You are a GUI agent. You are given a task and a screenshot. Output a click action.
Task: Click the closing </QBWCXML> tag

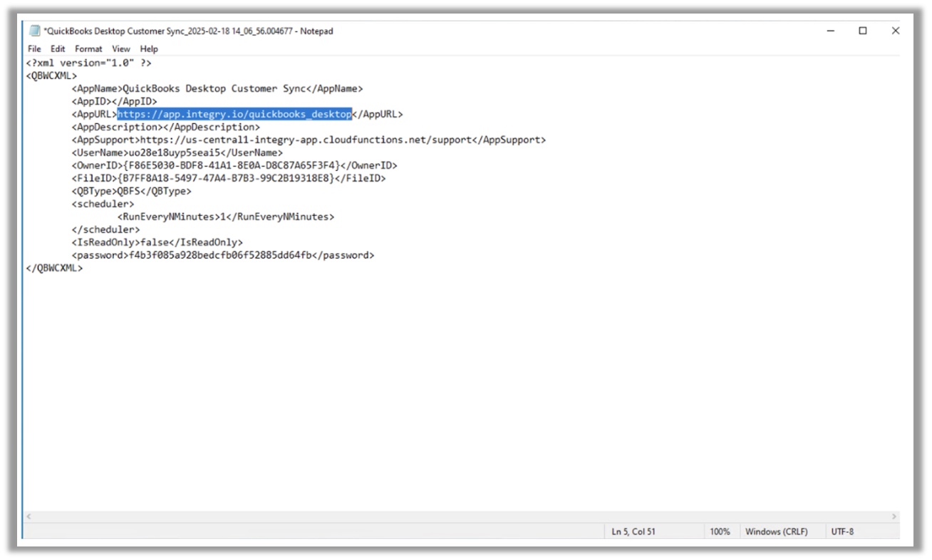pyautogui.click(x=54, y=268)
